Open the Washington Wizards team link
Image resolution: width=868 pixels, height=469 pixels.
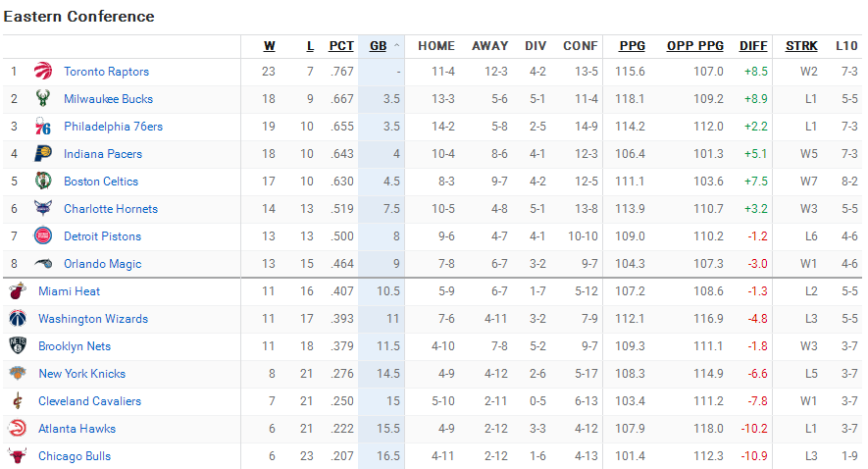click(93, 319)
